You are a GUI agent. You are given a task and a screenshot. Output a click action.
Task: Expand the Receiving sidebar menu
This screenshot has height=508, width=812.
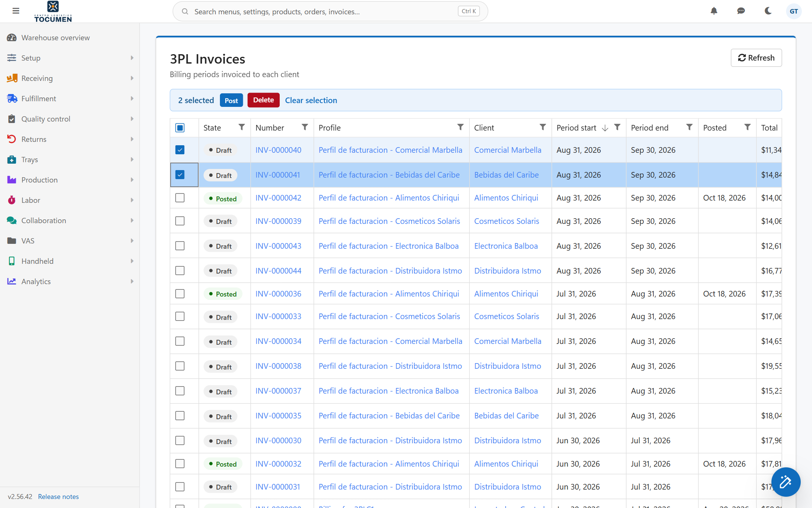(70, 78)
